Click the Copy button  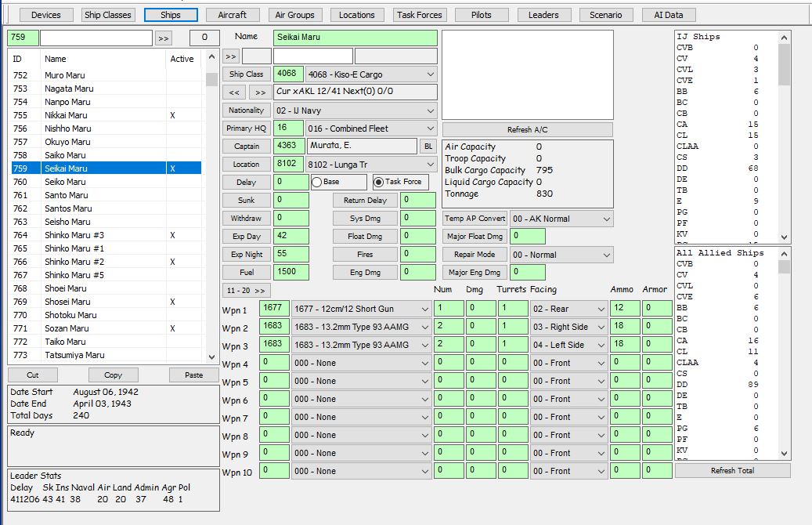coord(113,375)
